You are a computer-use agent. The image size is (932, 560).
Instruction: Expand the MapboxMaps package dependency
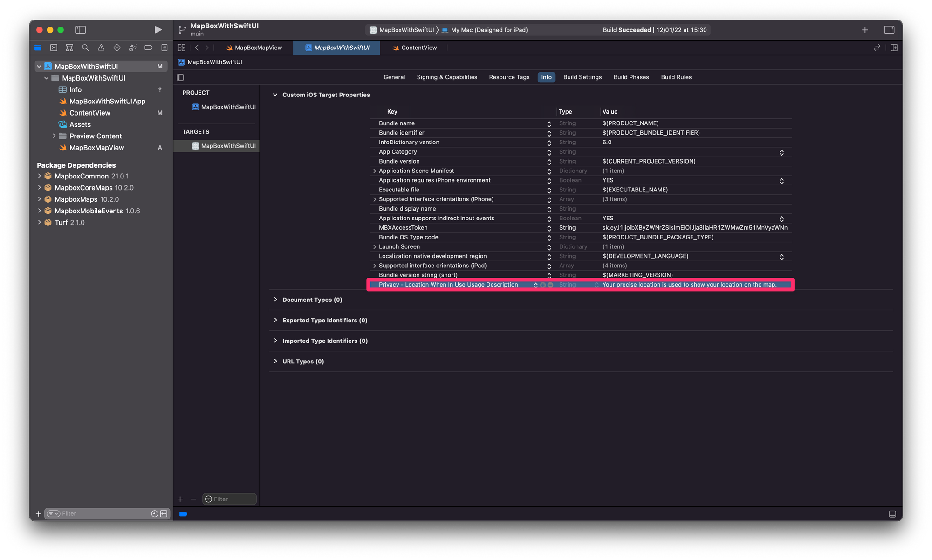click(40, 199)
